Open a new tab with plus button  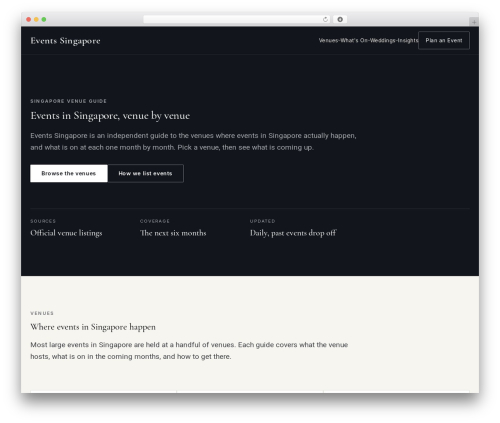(474, 22)
